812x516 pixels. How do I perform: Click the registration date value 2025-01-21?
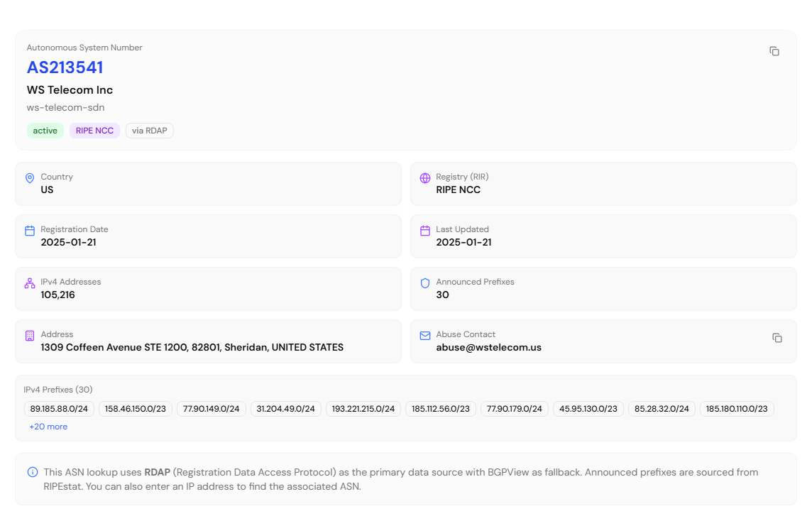point(68,242)
